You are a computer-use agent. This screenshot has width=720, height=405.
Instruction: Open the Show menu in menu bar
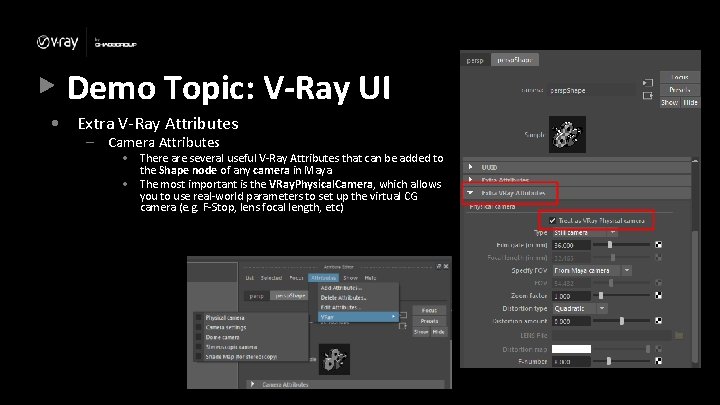pyautogui.click(x=350, y=278)
